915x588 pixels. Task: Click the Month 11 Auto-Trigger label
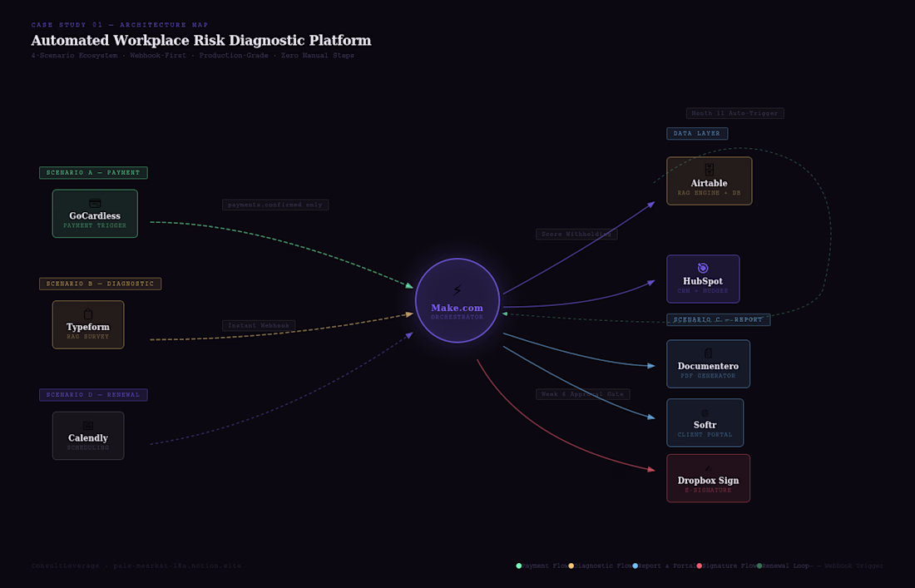(x=734, y=113)
